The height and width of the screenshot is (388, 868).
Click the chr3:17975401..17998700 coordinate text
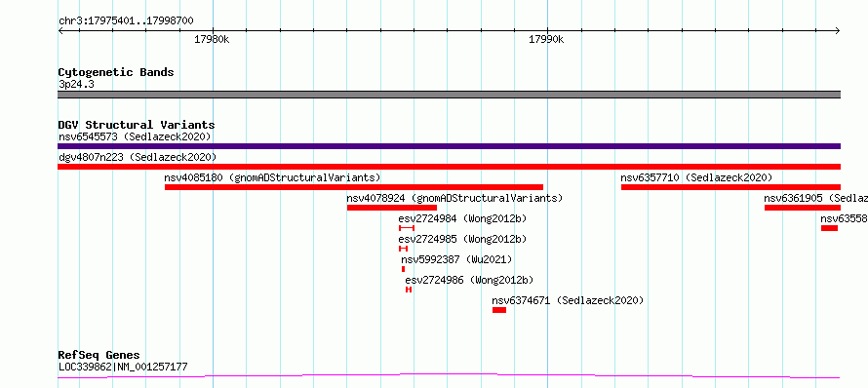tap(126, 21)
